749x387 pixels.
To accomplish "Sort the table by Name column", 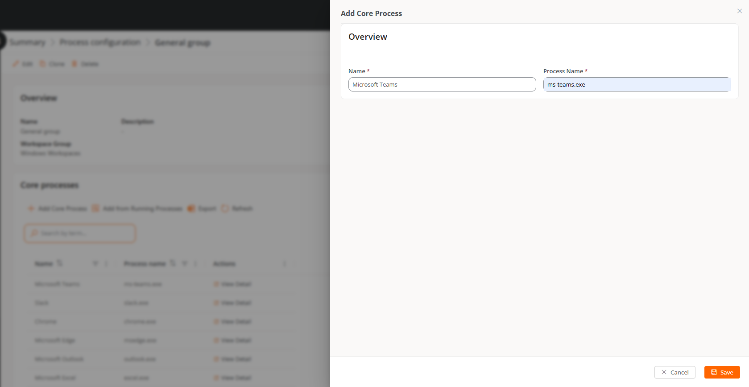I will pyautogui.click(x=60, y=263).
